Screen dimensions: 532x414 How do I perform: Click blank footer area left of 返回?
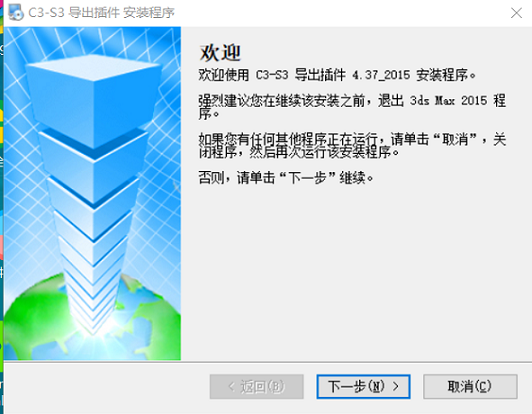coord(107,387)
